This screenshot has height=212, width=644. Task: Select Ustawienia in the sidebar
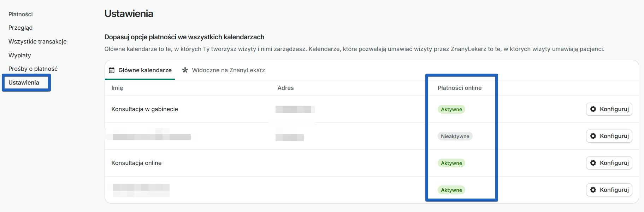(x=24, y=82)
